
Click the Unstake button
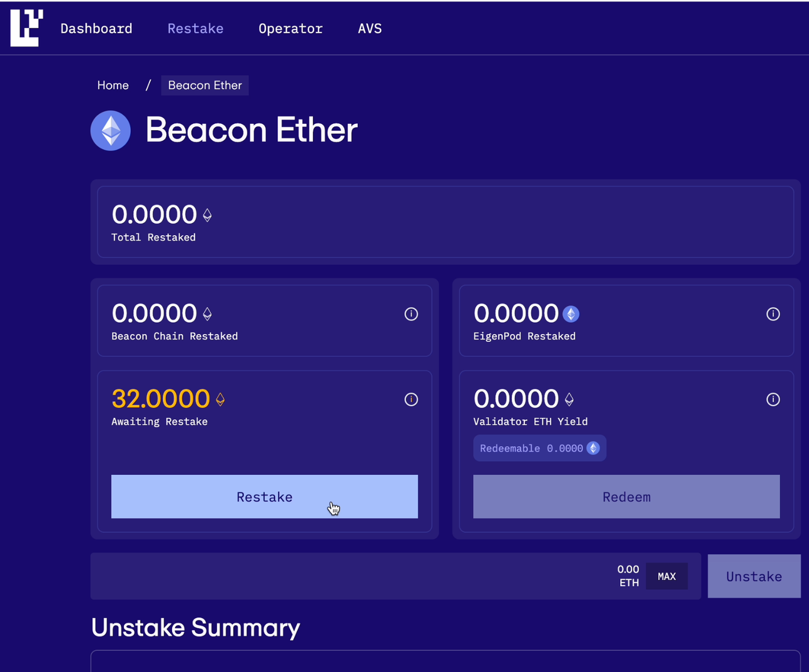pyautogui.click(x=754, y=576)
